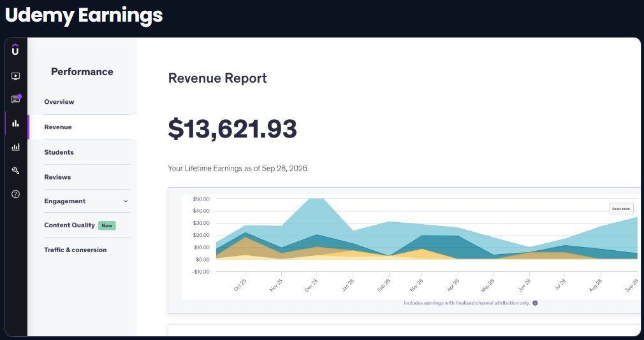Click the Udemy logo icon
The height and width of the screenshot is (340, 644).
(15, 49)
